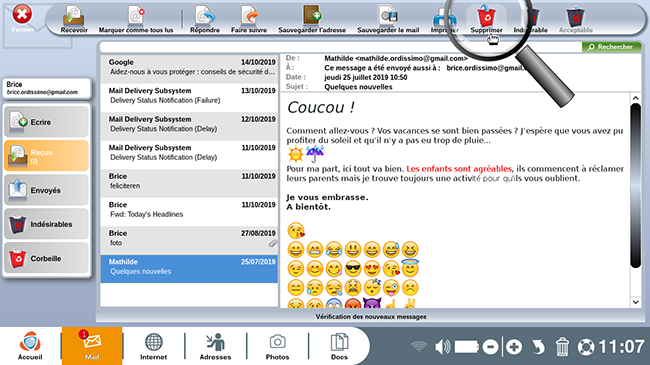Image resolution: width=650 pixels, height=365 pixels.
Task: Go to Accueil home
Action: pyautogui.click(x=30, y=346)
